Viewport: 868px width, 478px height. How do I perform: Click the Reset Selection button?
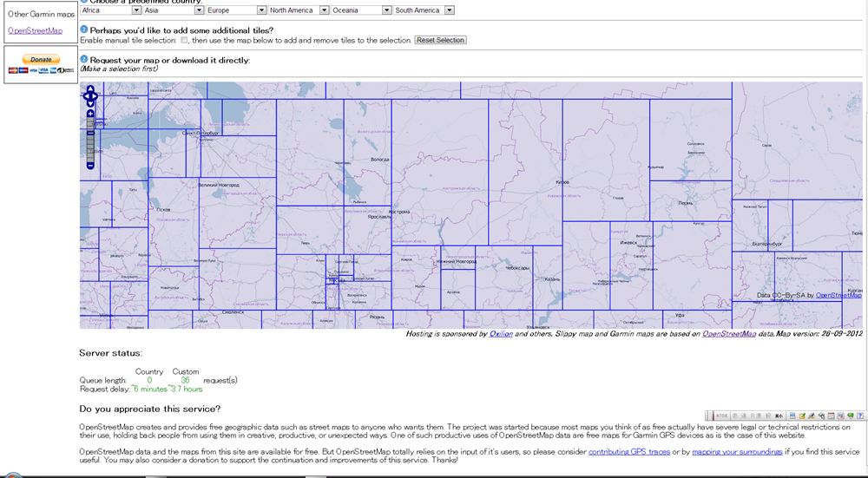440,40
